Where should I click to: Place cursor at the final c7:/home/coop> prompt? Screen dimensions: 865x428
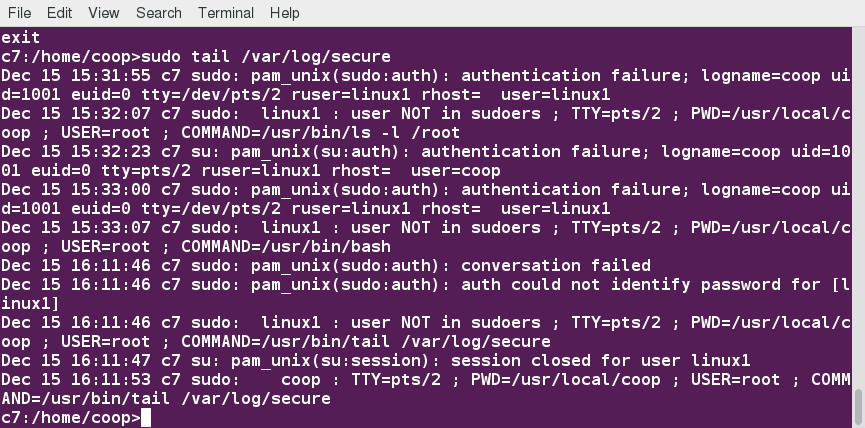(x=146, y=418)
